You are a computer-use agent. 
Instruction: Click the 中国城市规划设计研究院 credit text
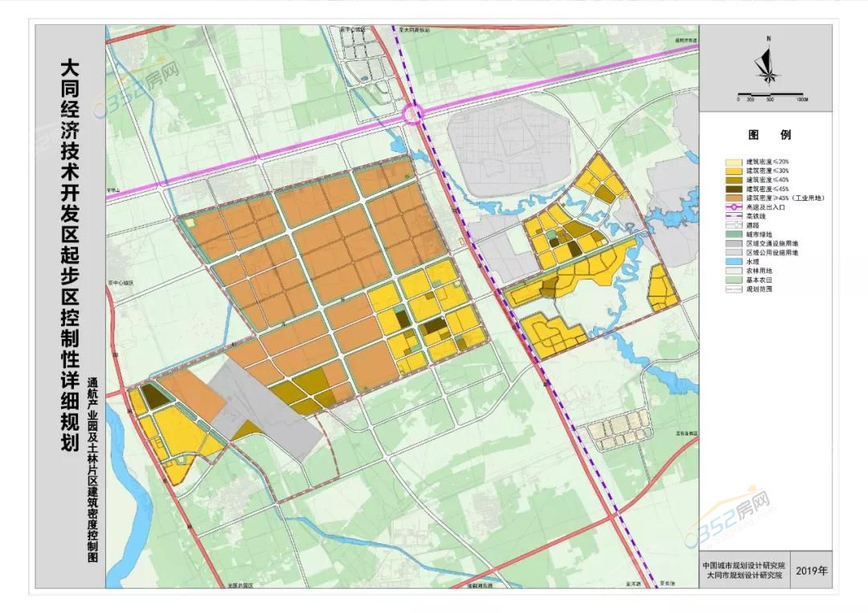tap(743, 565)
